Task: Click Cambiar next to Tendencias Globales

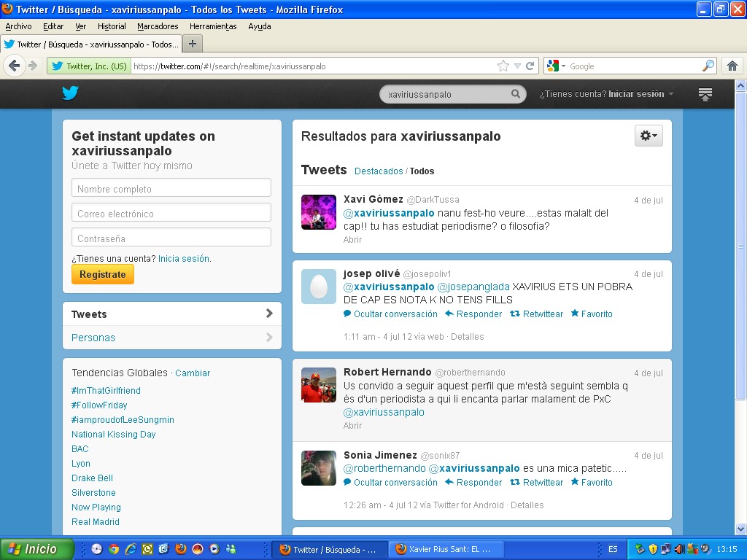Action: click(x=193, y=373)
